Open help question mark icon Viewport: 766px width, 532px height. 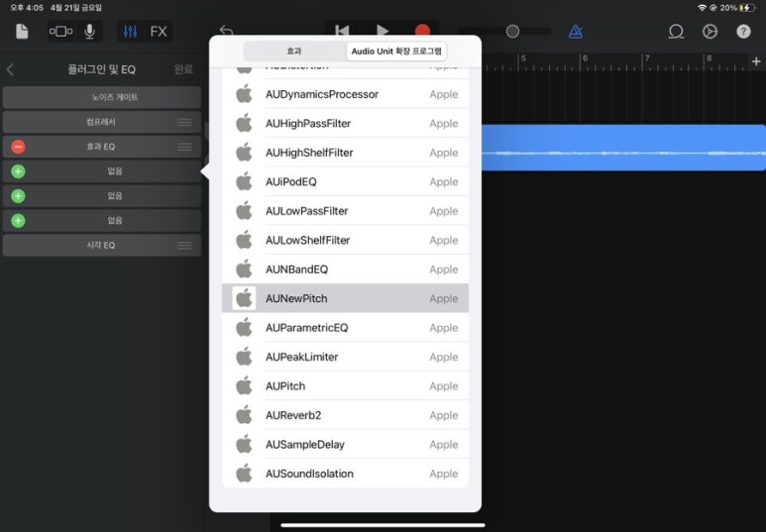743,32
